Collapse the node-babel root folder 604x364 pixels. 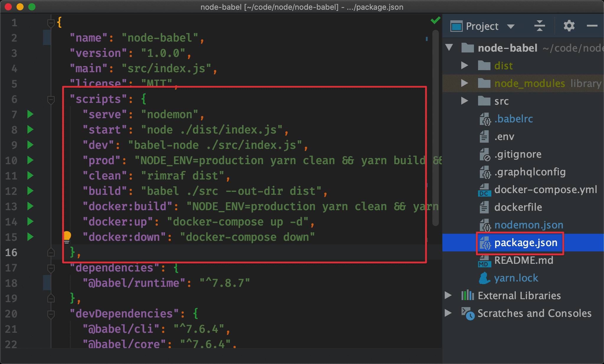449,47
